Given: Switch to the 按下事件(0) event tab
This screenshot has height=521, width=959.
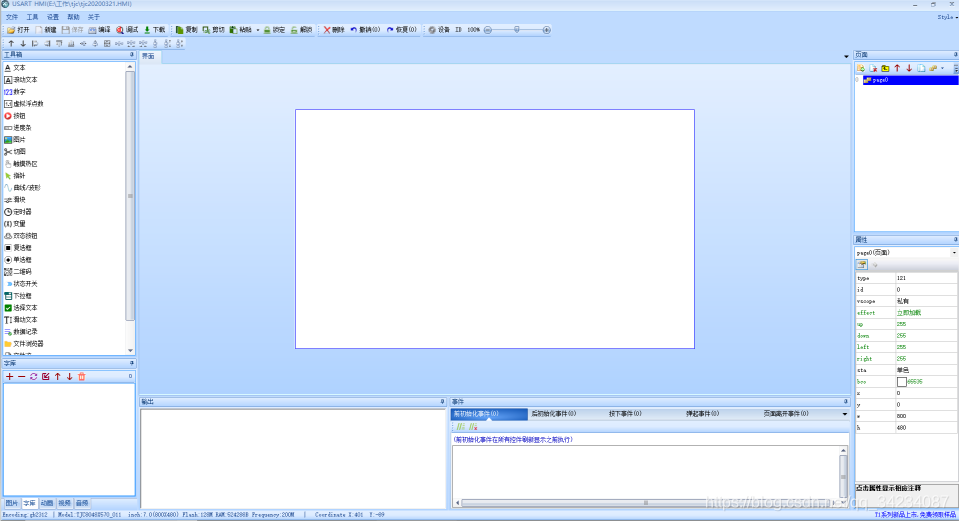Looking at the screenshot, I should coord(625,414).
